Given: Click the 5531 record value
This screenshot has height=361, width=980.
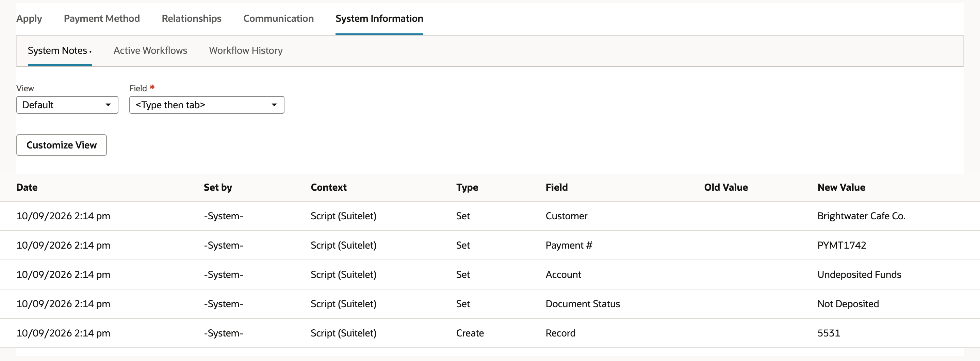Looking at the screenshot, I should click(x=829, y=333).
